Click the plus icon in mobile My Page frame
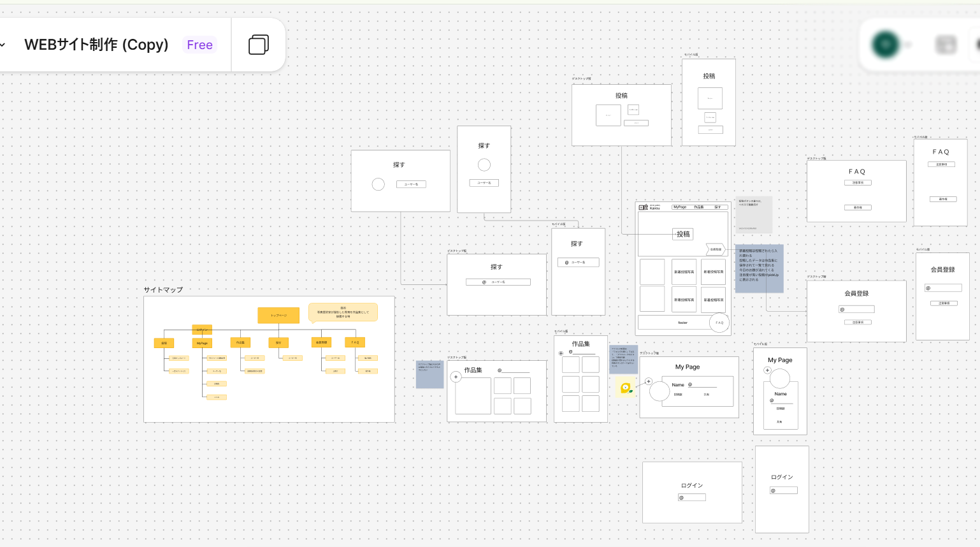This screenshot has width=980, height=547. pos(767,370)
